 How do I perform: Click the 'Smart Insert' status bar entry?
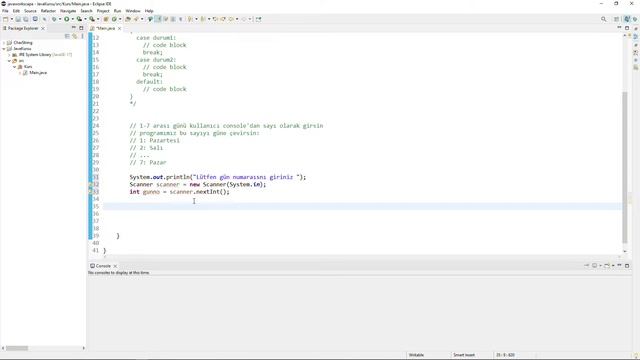point(464,355)
